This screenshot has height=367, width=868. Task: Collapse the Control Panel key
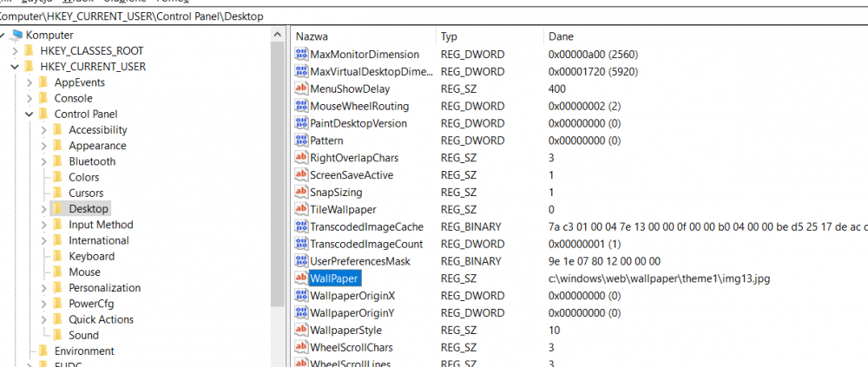click(29, 115)
